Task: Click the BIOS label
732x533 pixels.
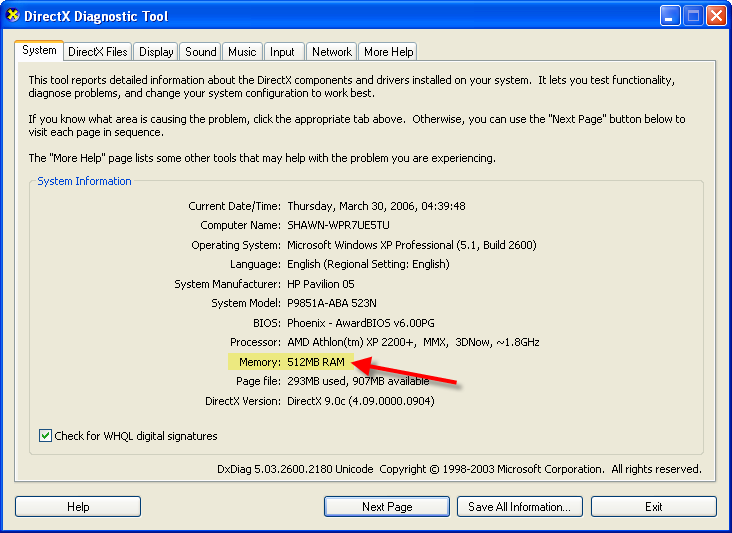Action: pyautogui.click(x=267, y=323)
